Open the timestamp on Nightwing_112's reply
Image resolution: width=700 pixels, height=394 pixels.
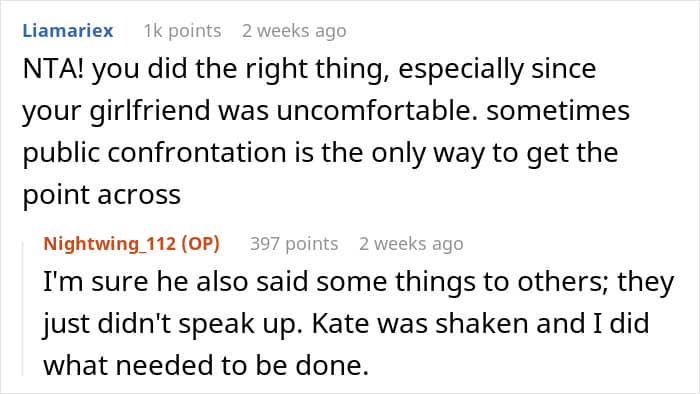pyautogui.click(x=411, y=244)
